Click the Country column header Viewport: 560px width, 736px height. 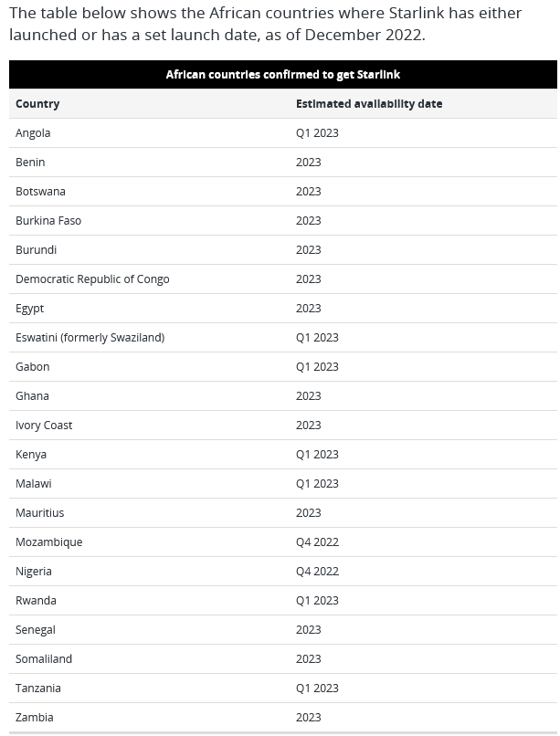(x=37, y=104)
